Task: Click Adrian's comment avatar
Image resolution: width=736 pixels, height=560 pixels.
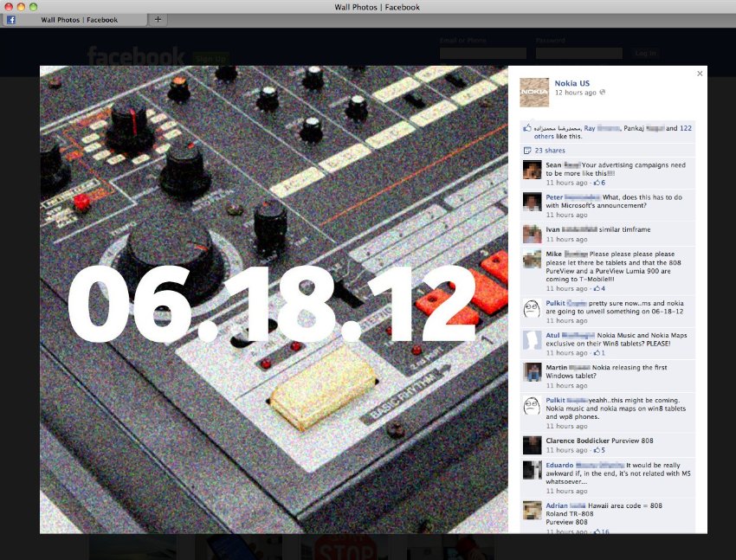Action: tap(533, 511)
